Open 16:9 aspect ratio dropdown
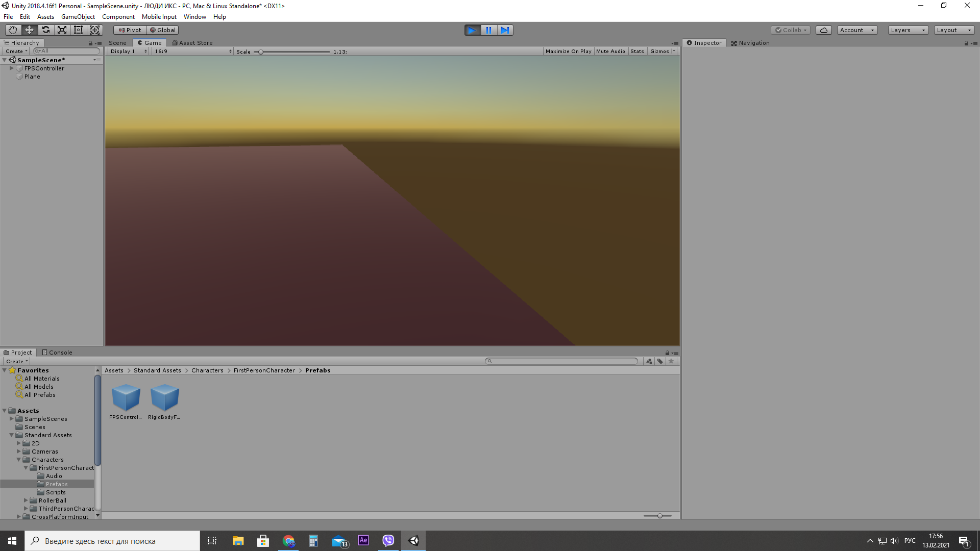This screenshot has height=551, width=980. click(193, 52)
